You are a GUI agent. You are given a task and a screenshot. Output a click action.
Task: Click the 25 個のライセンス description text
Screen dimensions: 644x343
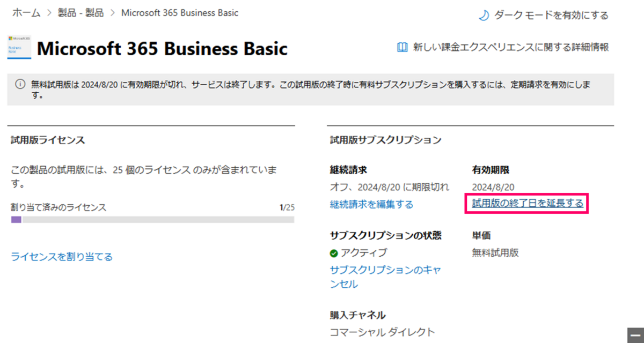click(144, 177)
